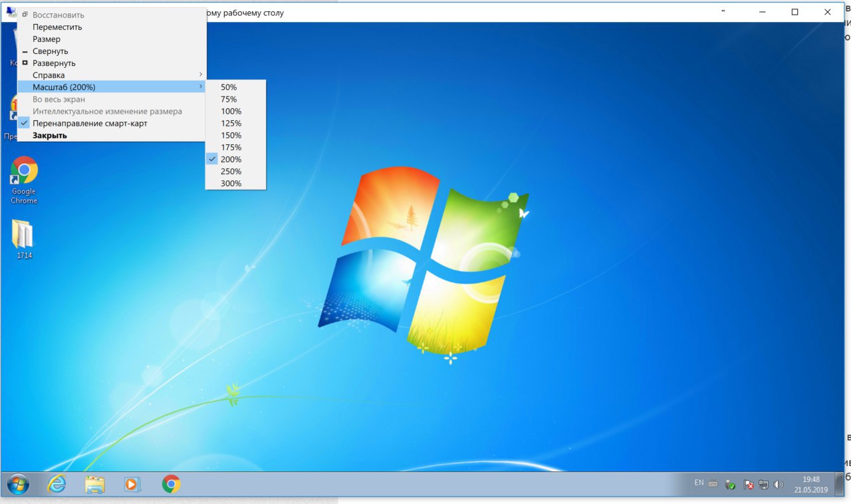Toggle Перенаправление смарт-карт option
Screen dimensions: 851x504
pos(111,124)
